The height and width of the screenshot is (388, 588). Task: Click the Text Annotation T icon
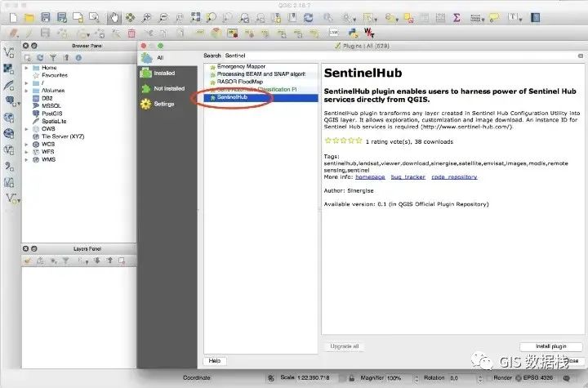coord(513,17)
